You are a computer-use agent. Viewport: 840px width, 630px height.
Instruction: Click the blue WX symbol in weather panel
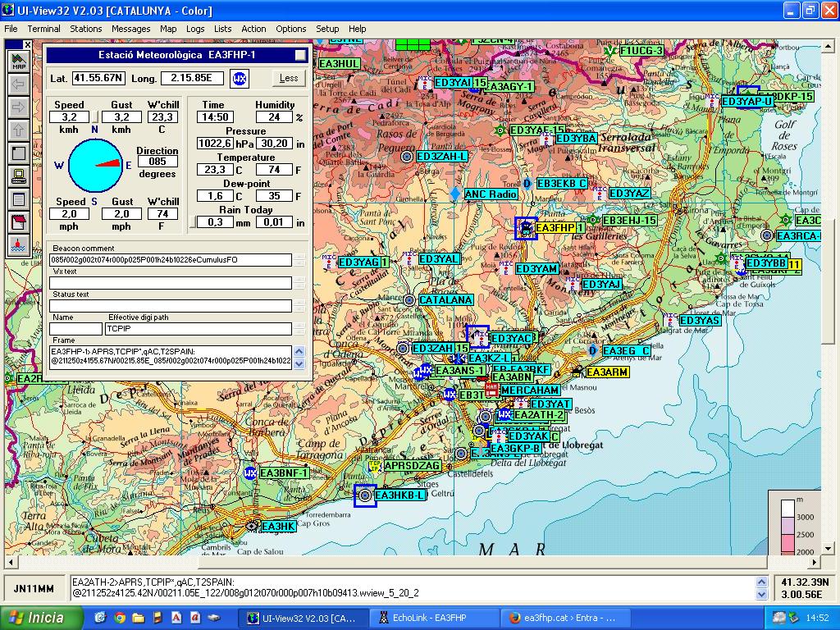[x=239, y=79]
